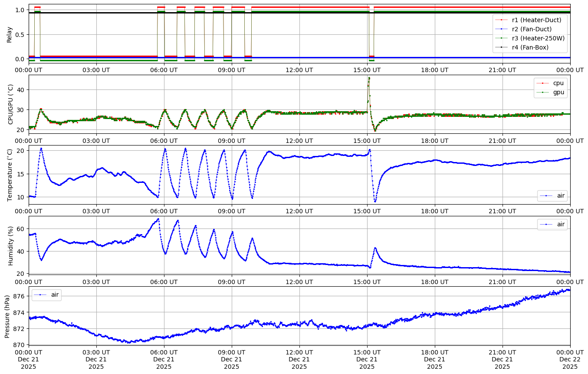
Task: Click the humidity bump peak after 15:00 UT
Action: [x=375, y=248]
